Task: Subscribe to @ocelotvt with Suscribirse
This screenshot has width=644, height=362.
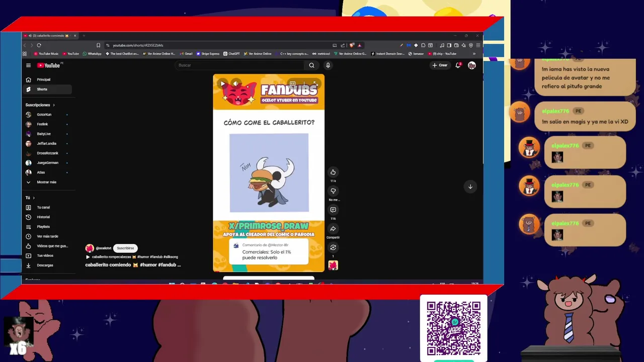Action: click(125, 248)
